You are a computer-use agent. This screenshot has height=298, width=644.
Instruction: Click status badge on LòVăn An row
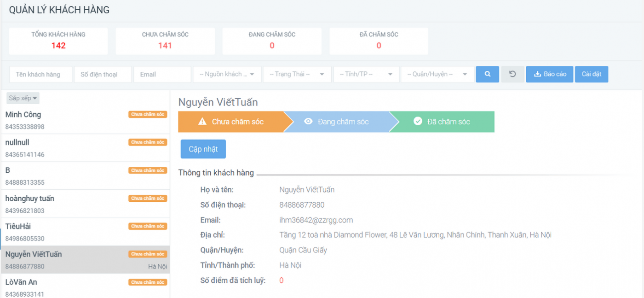coord(148,282)
